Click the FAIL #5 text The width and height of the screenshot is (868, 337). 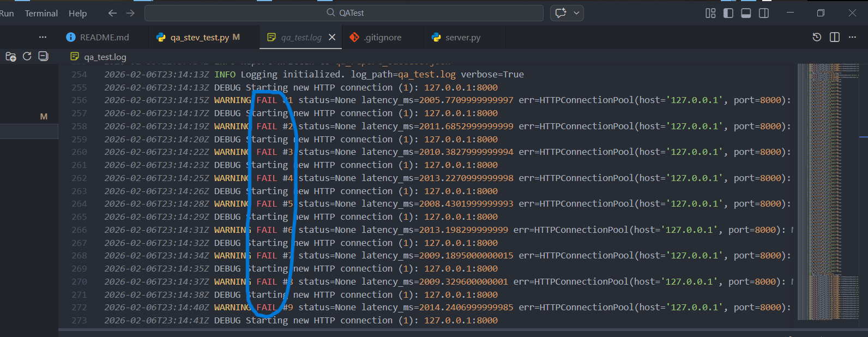(x=275, y=204)
